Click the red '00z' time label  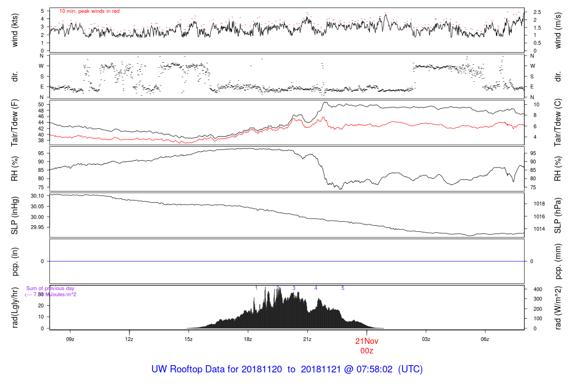click(x=367, y=351)
